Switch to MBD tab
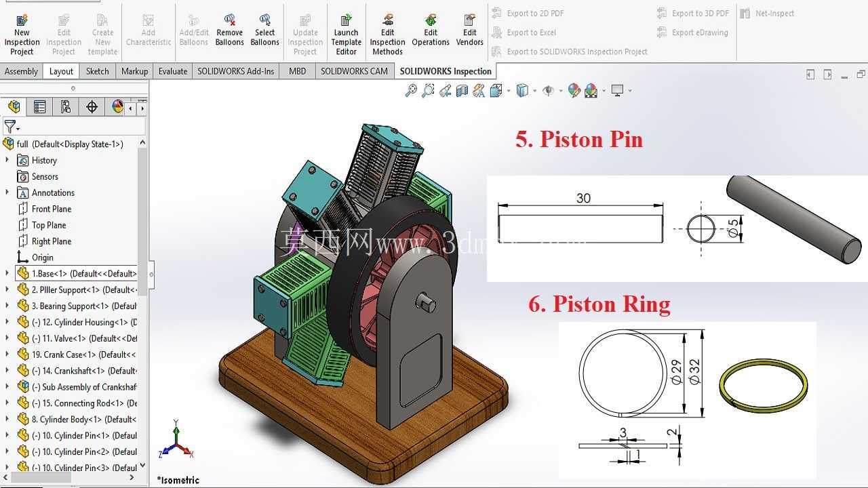The image size is (868, 488). 297,71
